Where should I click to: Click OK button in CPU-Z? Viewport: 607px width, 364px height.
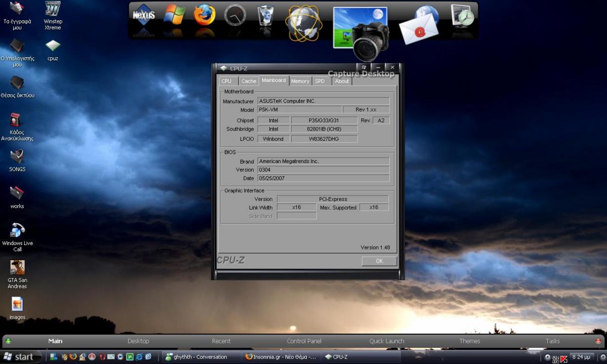[379, 261]
